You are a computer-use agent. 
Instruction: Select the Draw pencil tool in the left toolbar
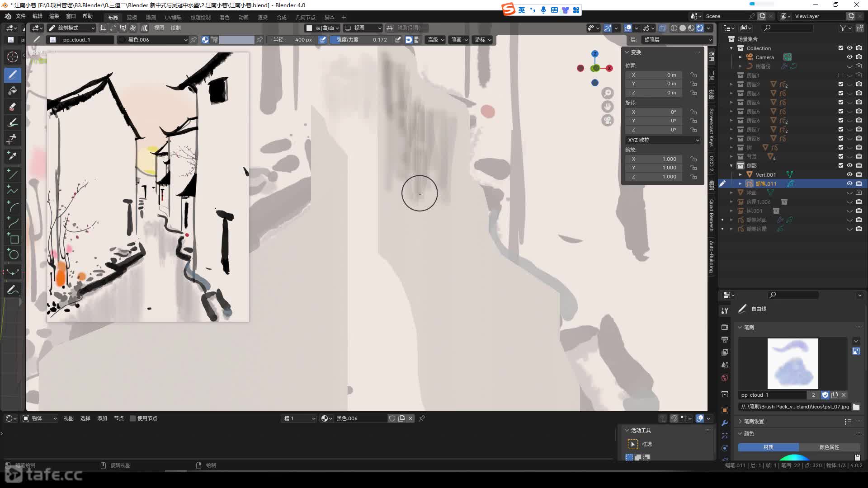click(13, 75)
